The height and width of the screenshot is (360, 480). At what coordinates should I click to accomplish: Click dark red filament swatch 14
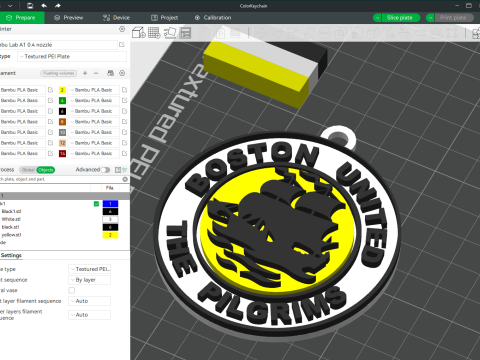pyautogui.click(x=62, y=153)
